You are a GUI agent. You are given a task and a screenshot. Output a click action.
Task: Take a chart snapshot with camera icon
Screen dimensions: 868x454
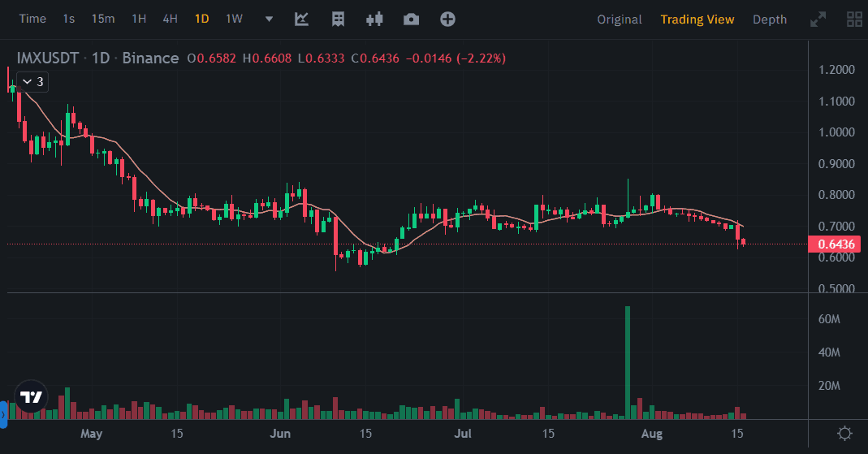411,19
